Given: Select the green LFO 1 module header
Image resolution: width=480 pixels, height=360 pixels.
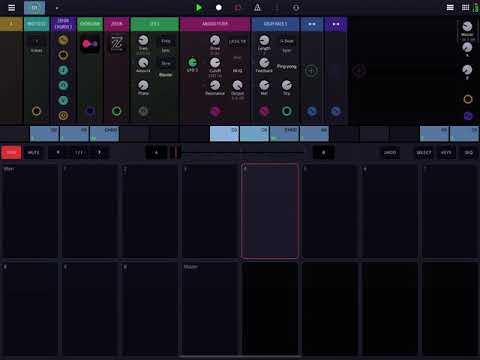Looking at the screenshot, I should pos(155,24).
